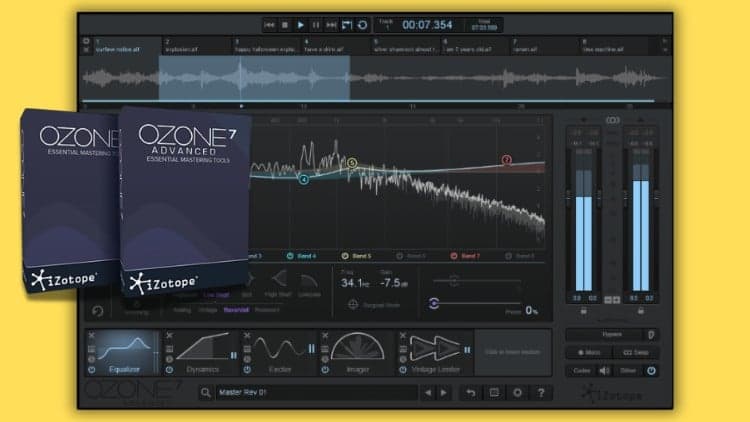750x422 pixels.
Task: Open the Exciter module
Action: [x=280, y=352]
